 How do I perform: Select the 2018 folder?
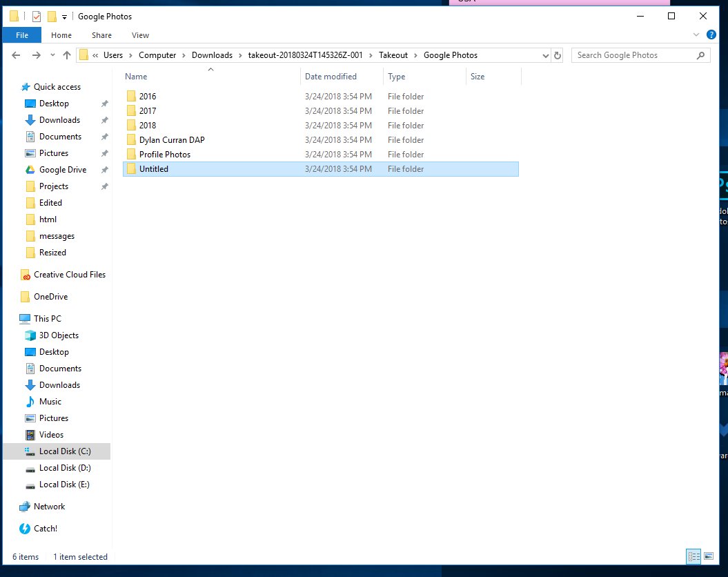click(x=320, y=126)
